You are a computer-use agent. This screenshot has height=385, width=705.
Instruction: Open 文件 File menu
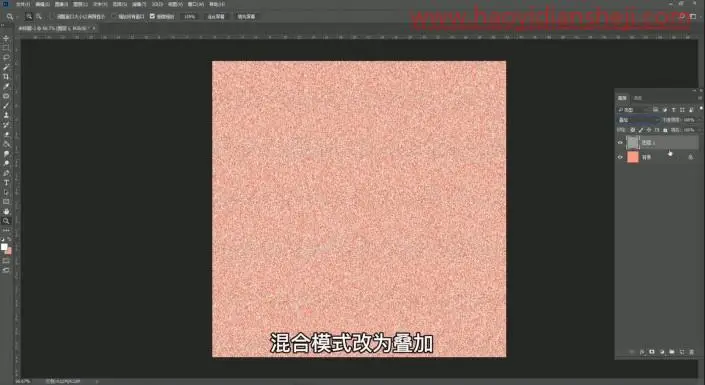(22, 4)
